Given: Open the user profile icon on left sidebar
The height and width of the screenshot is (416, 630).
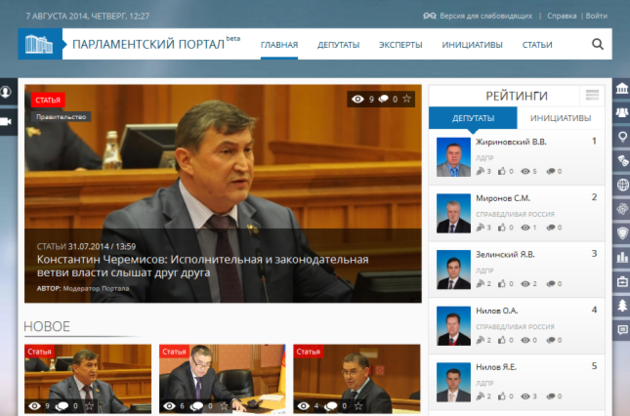Looking at the screenshot, I should click(6, 92).
